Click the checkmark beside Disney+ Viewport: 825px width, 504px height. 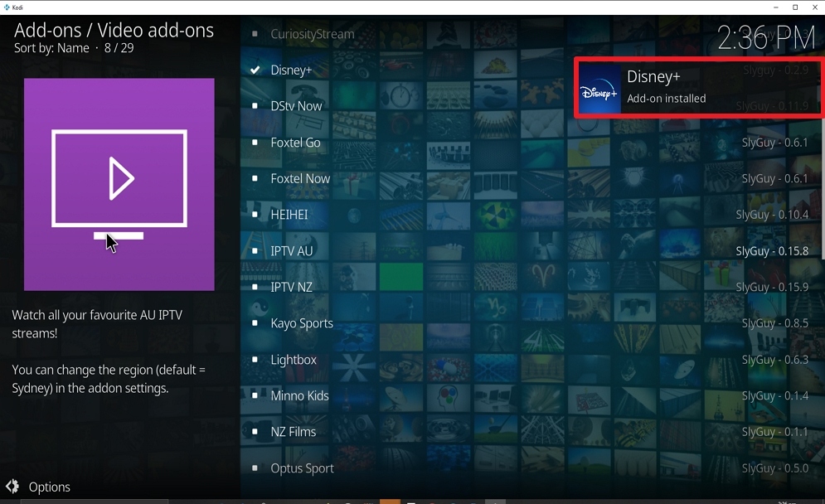coord(255,70)
